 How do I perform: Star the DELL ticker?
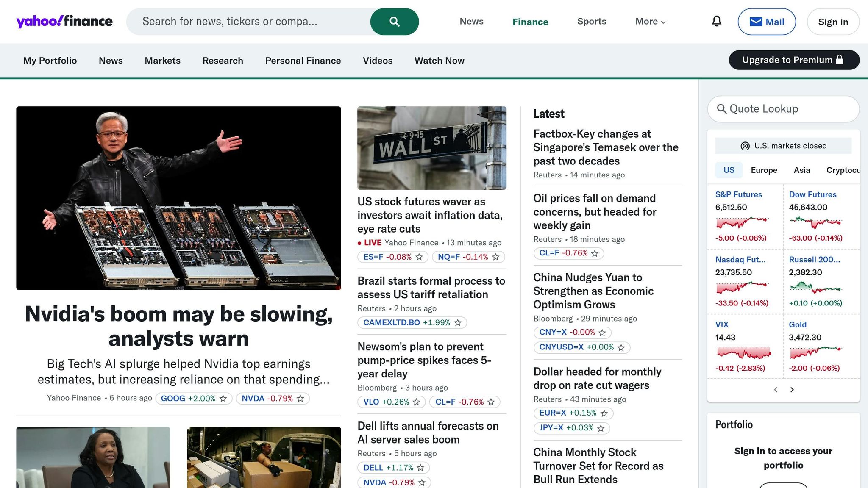click(420, 468)
